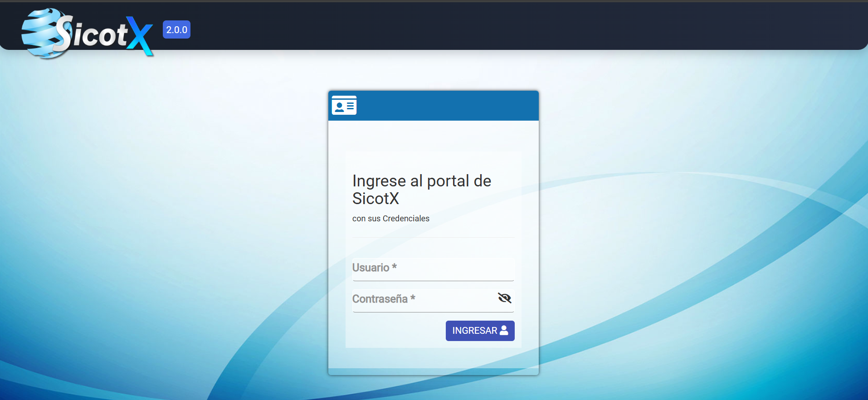Click the ID card icon in card header

click(x=344, y=106)
